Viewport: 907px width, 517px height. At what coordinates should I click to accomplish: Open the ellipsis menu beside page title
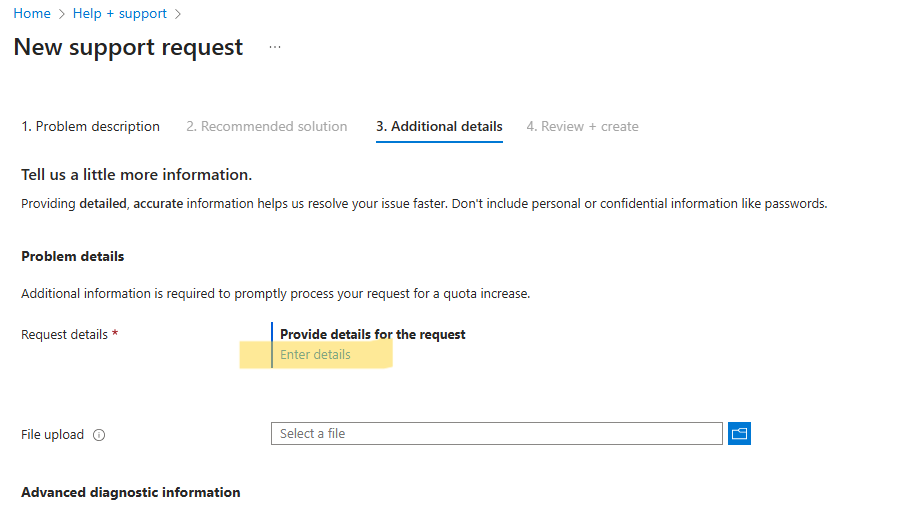275,47
